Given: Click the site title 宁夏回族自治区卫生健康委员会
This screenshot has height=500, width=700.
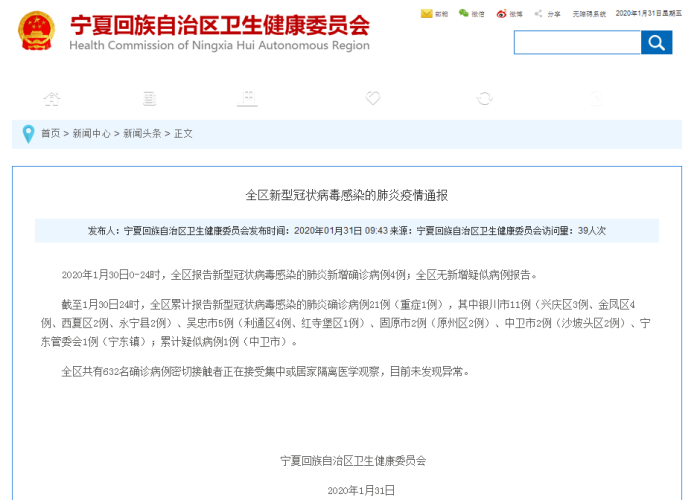Looking at the screenshot, I should pos(220,25).
